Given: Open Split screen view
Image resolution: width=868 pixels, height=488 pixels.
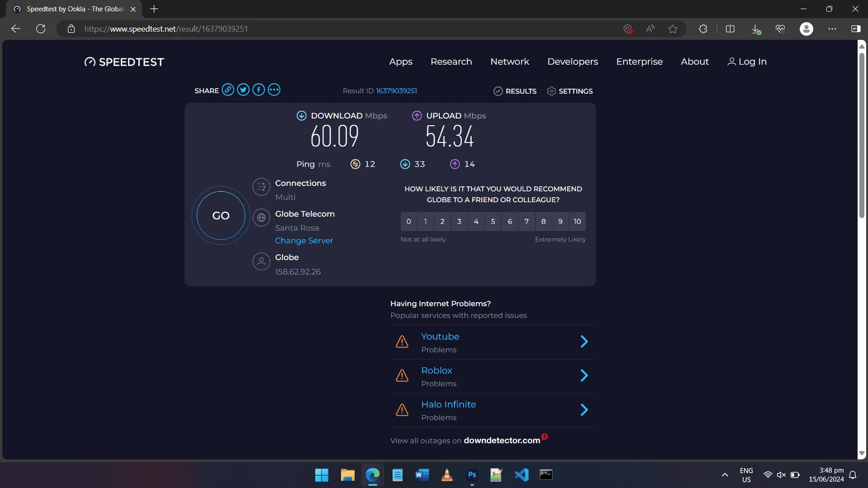Looking at the screenshot, I should coord(730,29).
